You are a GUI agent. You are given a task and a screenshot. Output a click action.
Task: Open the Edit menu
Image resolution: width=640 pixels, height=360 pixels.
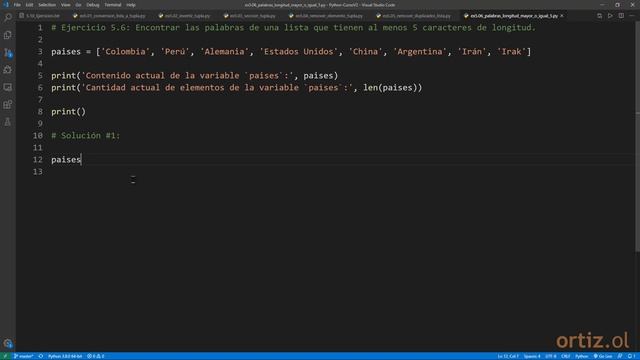tap(29, 5)
